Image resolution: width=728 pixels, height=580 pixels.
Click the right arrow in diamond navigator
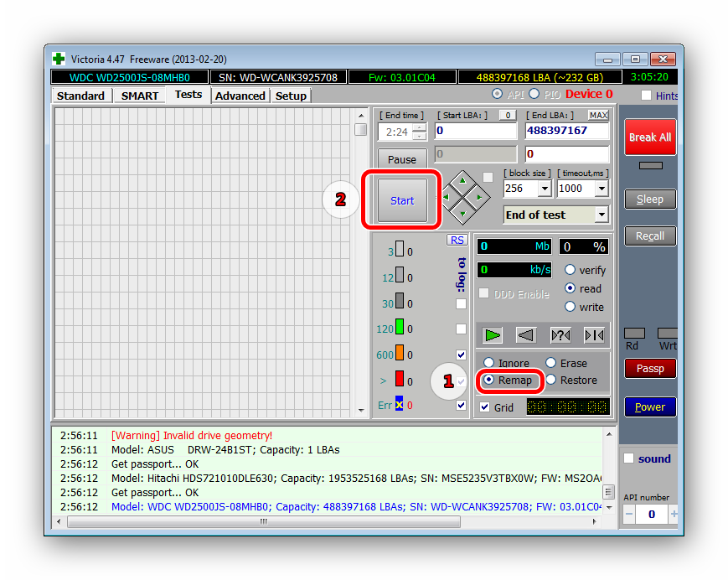pos(479,198)
